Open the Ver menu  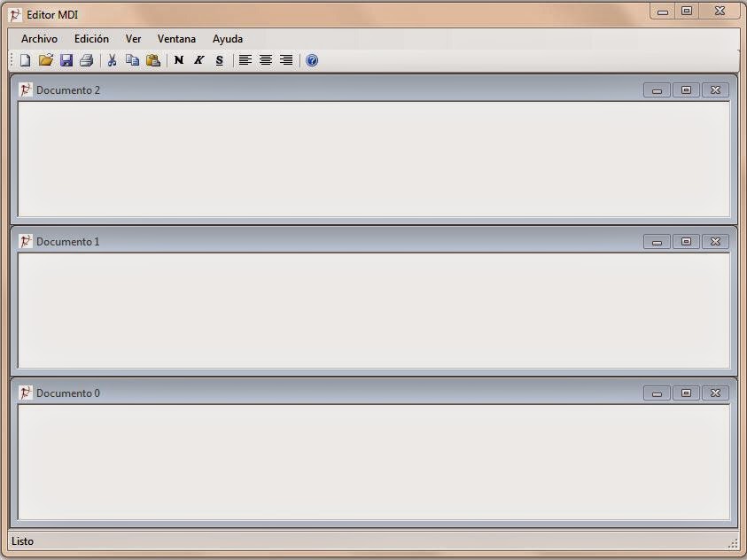[x=134, y=39]
